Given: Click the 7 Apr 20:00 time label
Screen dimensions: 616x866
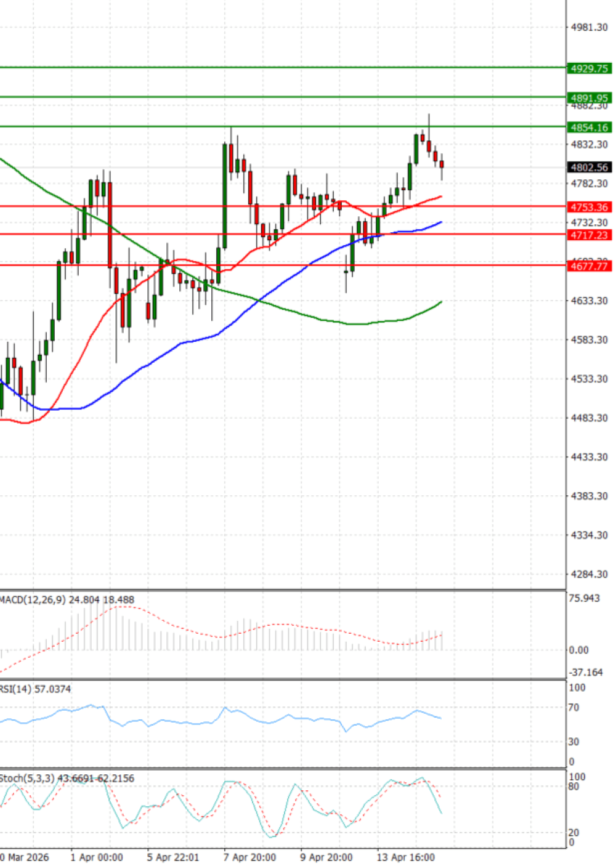Looking at the screenshot, I should coord(249,857).
